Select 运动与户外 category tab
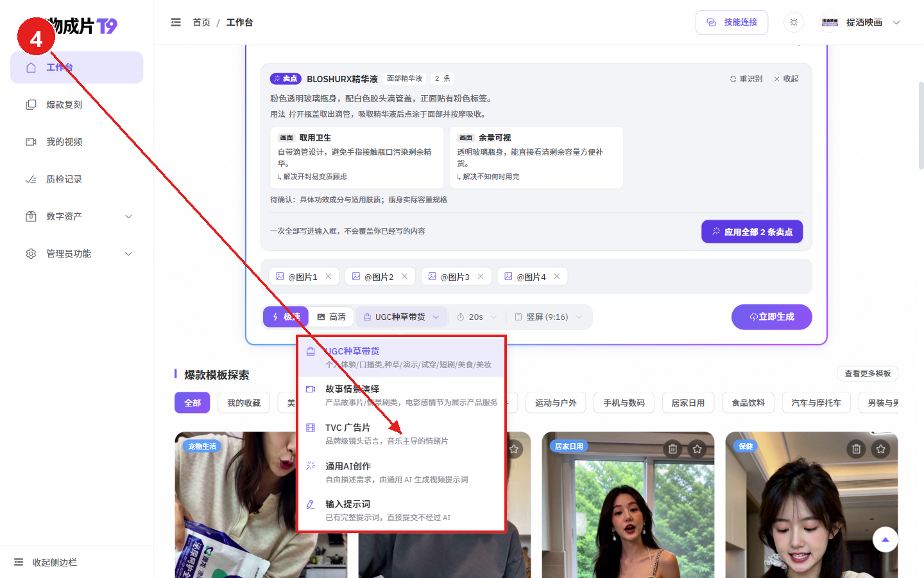Screen dimensions: 924x578 [556, 403]
